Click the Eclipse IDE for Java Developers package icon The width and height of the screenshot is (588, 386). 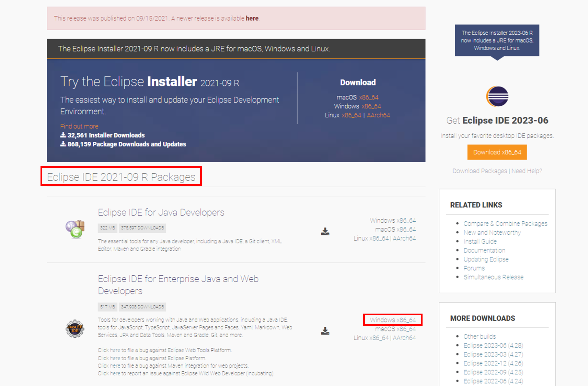pos(75,229)
